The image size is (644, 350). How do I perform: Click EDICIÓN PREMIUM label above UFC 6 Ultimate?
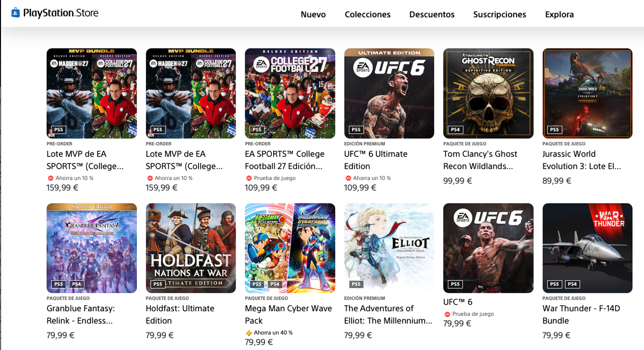click(365, 144)
